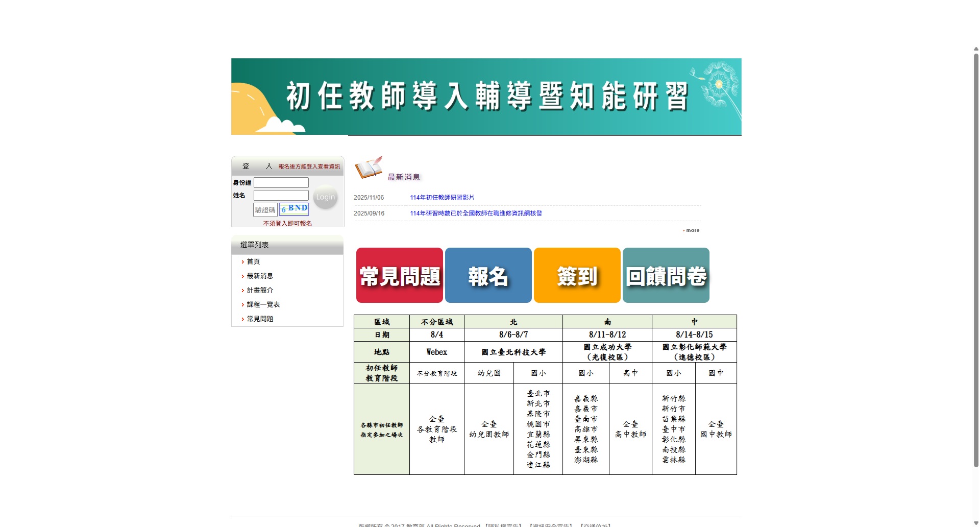Click the teal 回饋問卷 questionnaire icon
This screenshot has height=527, width=980.
665,275
